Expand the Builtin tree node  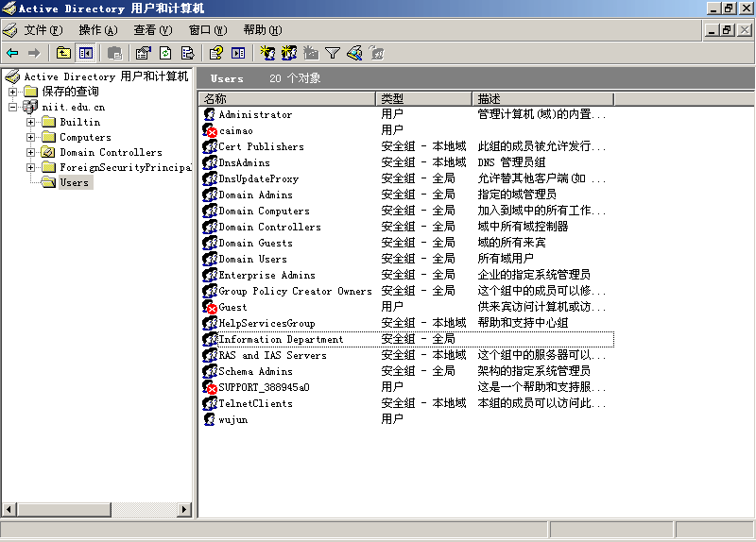tap(30, 122)
